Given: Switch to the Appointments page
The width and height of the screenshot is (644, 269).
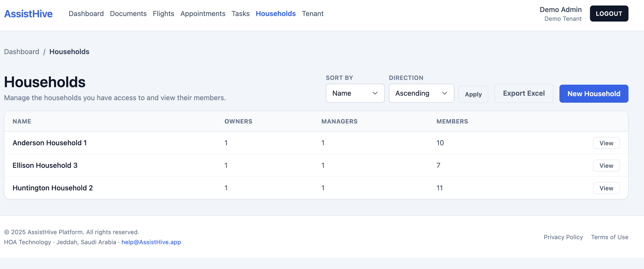Looking at the screenshot, I should (203, 14).
